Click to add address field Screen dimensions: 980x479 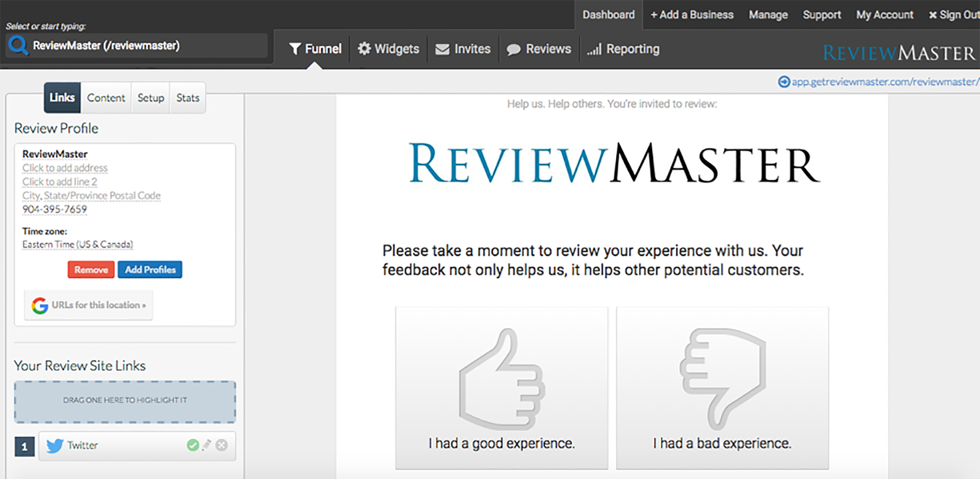point(65,168)
